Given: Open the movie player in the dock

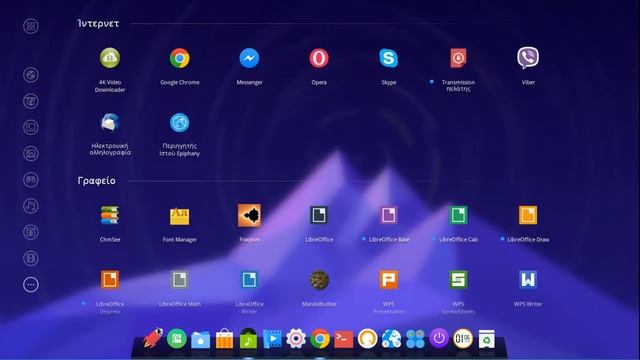Looking at the screenshot, I should click(x=272, y=338).
